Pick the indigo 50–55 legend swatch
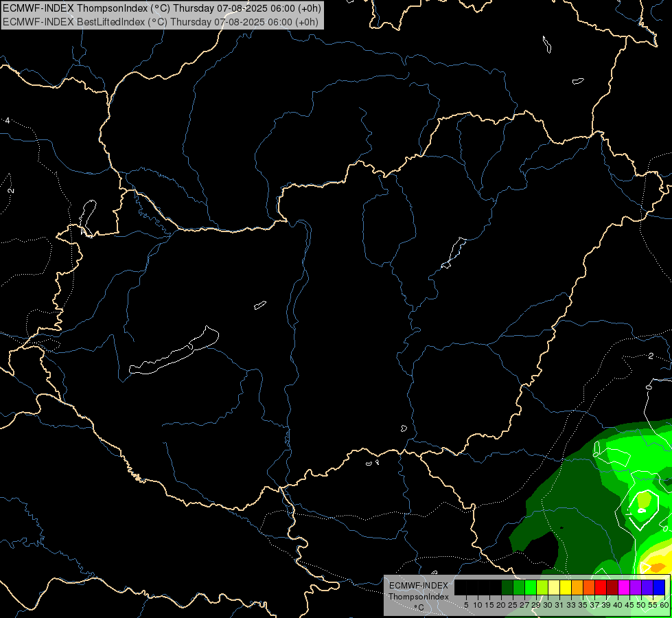 point(647,587)
